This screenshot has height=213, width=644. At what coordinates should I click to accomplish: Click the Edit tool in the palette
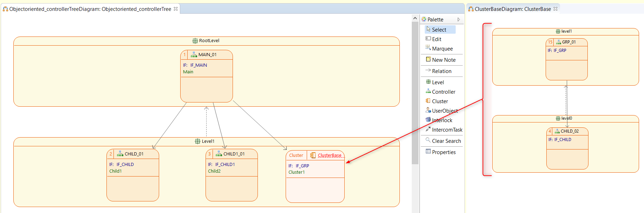click(436, 39)
